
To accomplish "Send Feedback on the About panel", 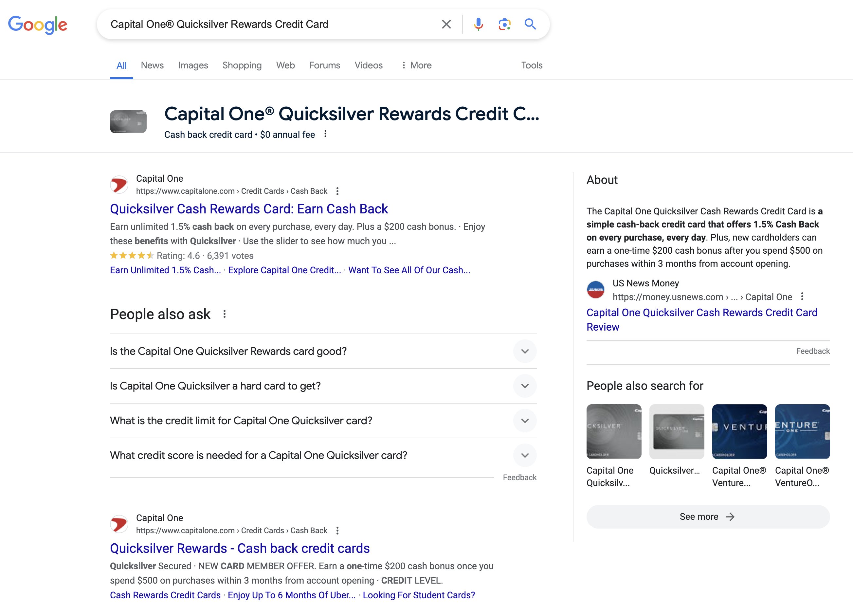I will click(x=812, y=351).
